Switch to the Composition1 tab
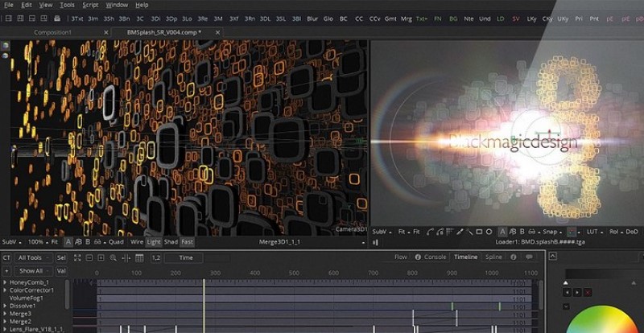 [x=52, y=32]
